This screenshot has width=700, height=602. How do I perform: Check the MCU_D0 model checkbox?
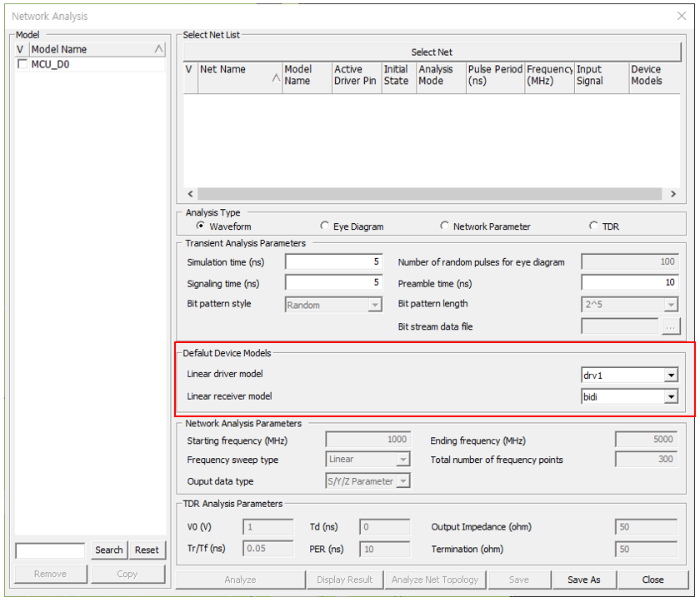coord(22,64)
